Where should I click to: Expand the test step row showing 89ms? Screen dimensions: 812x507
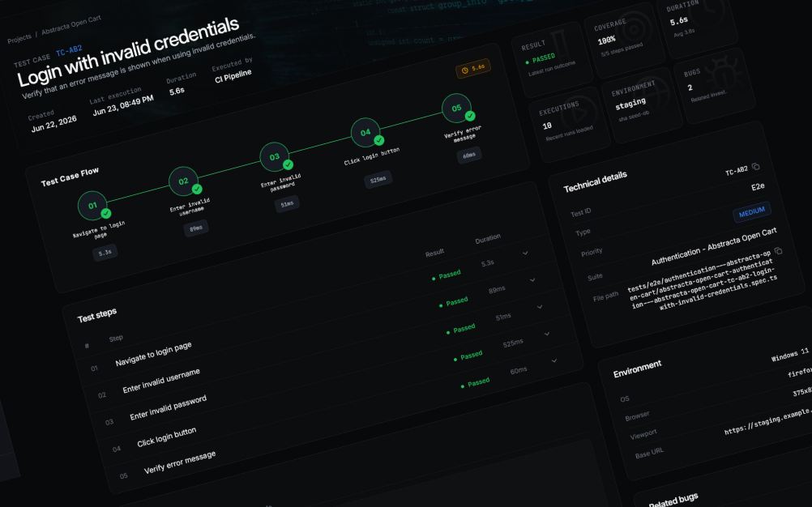click(532, 280)
